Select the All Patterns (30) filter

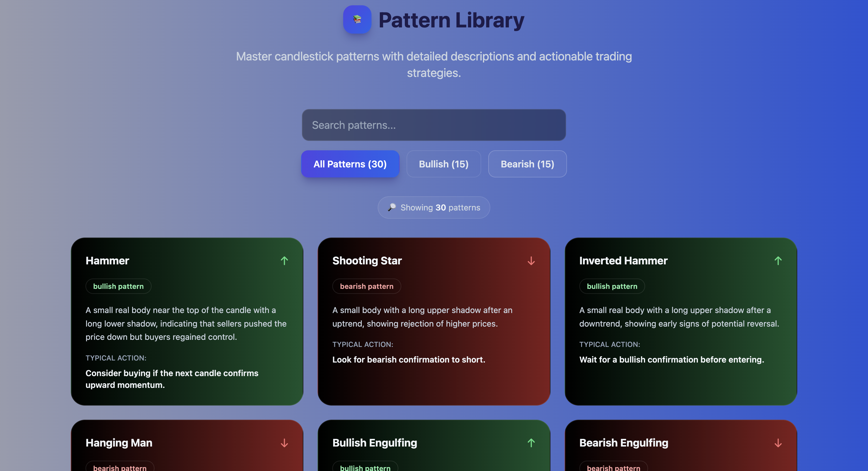(350, 164)
